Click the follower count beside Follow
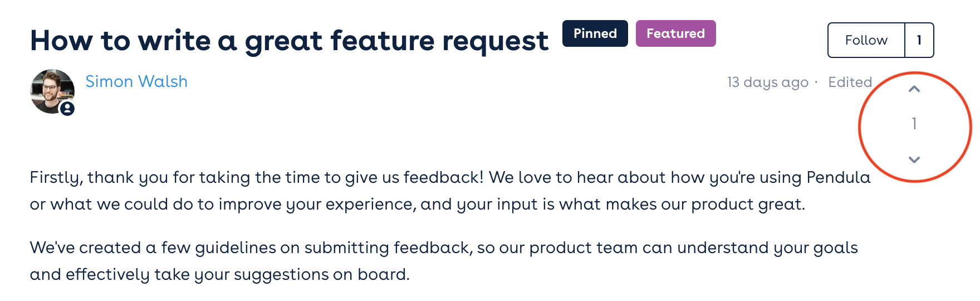This screenshot has height=301, width=980. (x=919, y=40)
